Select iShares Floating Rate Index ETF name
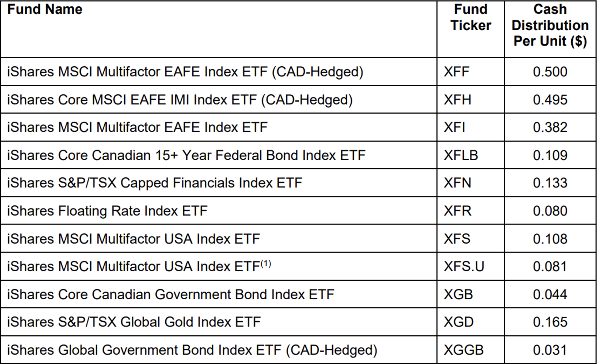597x364 pixels. click(107, 211)
